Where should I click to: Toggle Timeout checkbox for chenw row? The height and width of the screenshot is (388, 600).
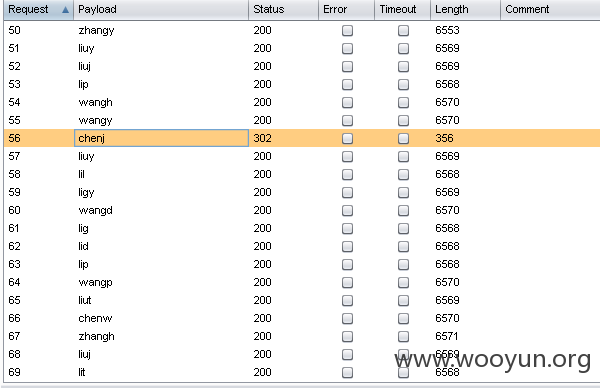(x=403, y=318)
